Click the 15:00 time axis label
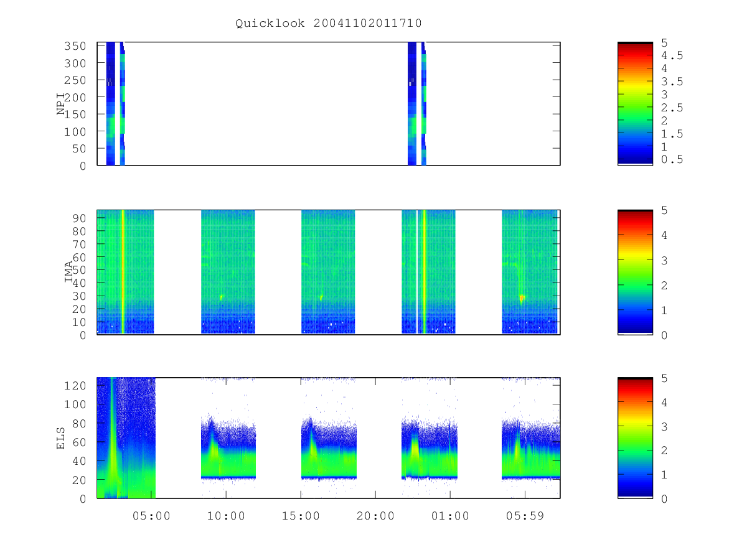 (x=301, y=516)
